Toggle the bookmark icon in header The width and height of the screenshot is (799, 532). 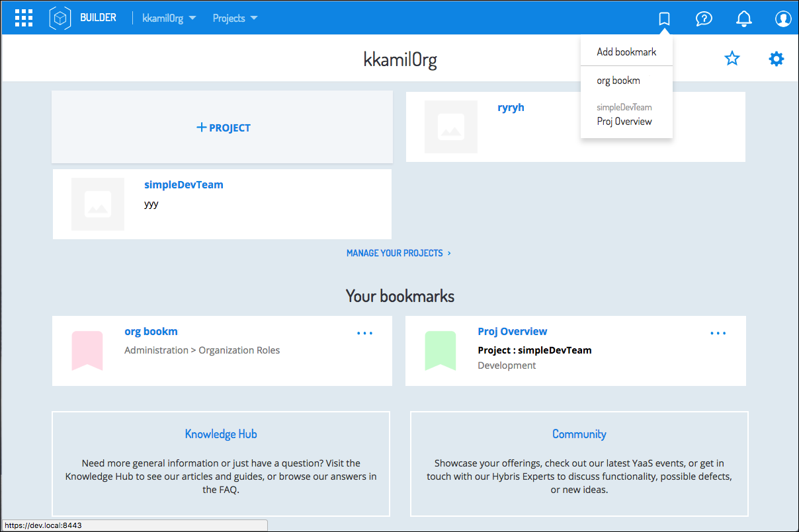(665, 19)
